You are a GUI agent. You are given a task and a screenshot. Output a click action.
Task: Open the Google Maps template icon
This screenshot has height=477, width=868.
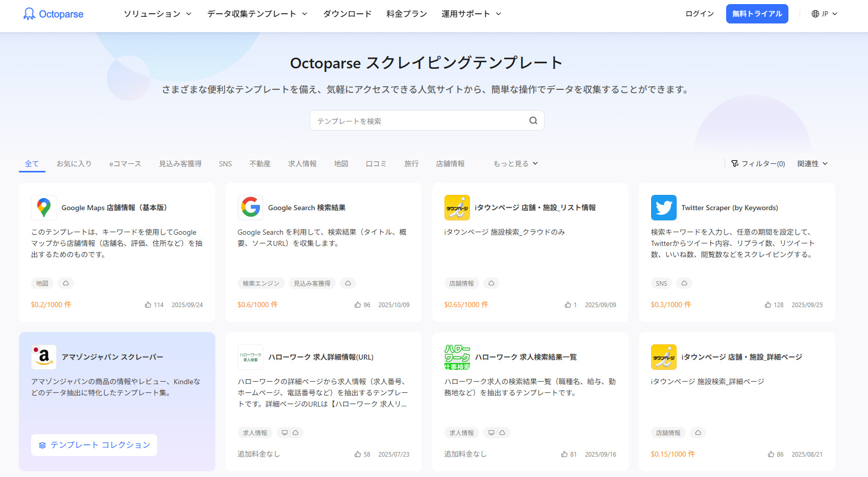[x=44, y=208]
